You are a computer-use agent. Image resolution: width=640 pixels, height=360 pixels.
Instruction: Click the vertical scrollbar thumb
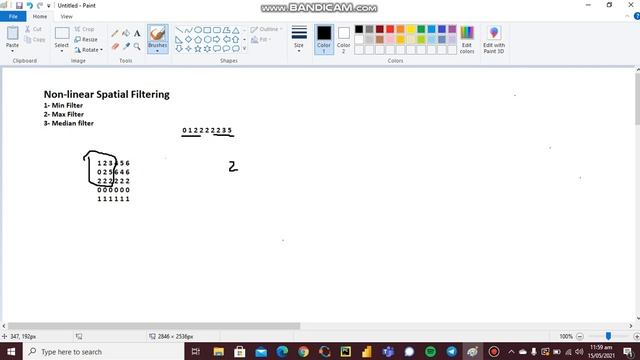637,99
